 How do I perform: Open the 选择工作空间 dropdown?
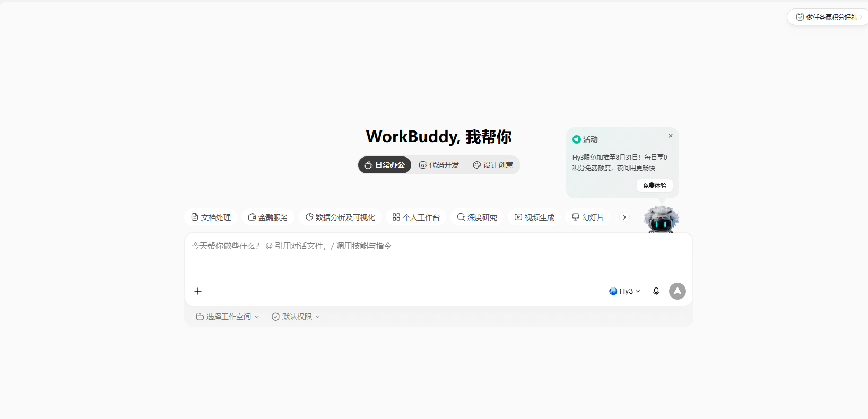228,317
